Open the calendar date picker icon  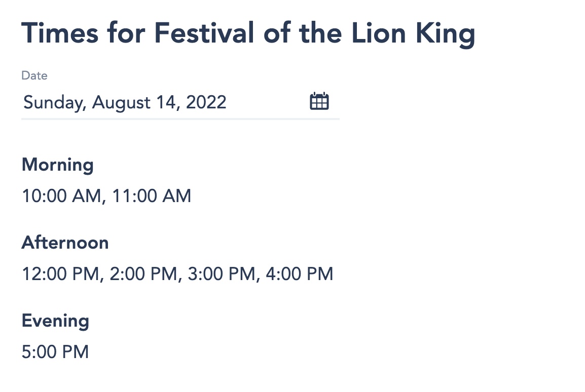[319, 101]
